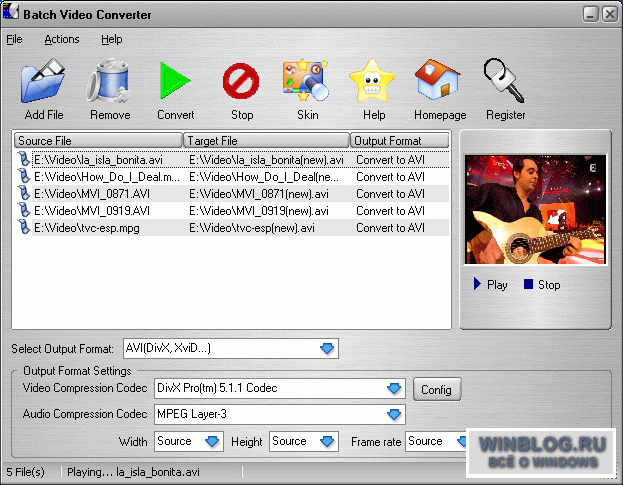The image size is (623, 485).
Task: Expand the Audio Compression Codec dropdown
Action: tap(394, 414)
